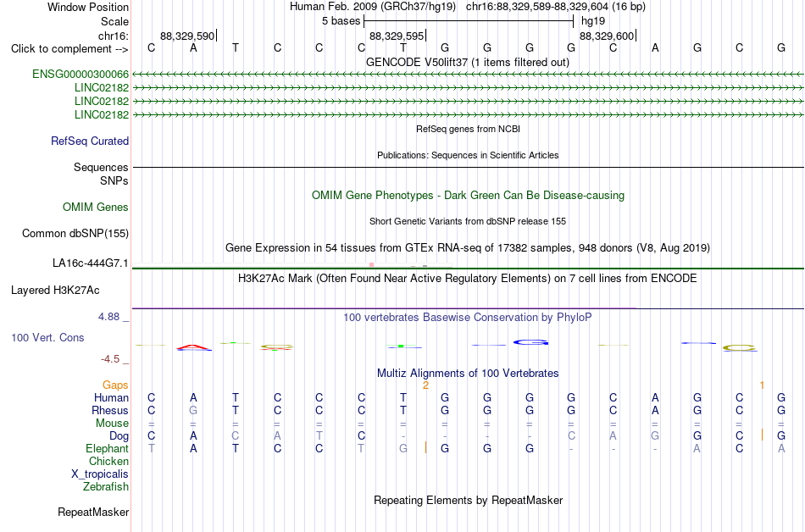Select the Dog species label
The height and width of the screenshot is (532, 805).
(119, 436)
